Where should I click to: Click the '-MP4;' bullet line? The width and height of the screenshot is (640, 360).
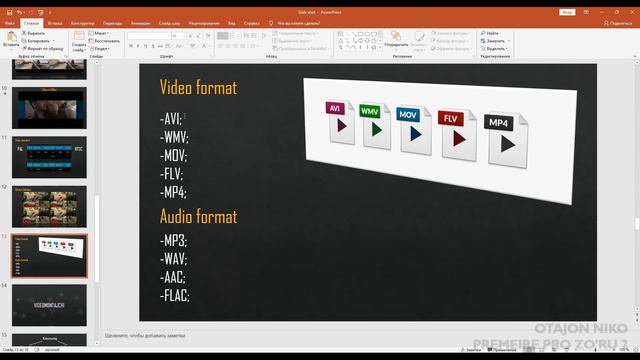pyautogui.click(x=173, y=192)
